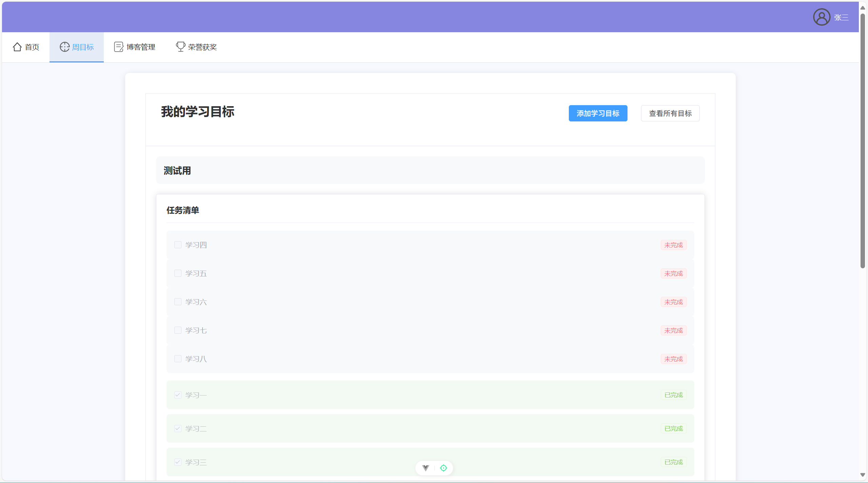Click the weekly goal target icon
Viewport: 868px width, 483px height.
point(64,47)
